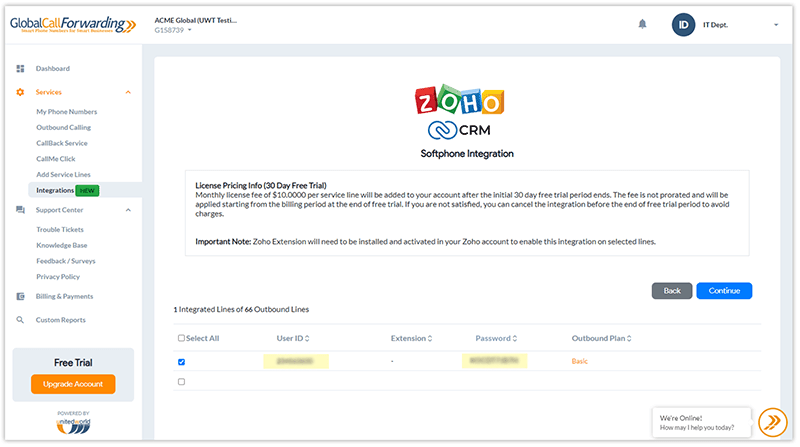This screenshot has height=447, width=800.
Task: Open the G158739 account dropdown
Action: tap(173, 30)
